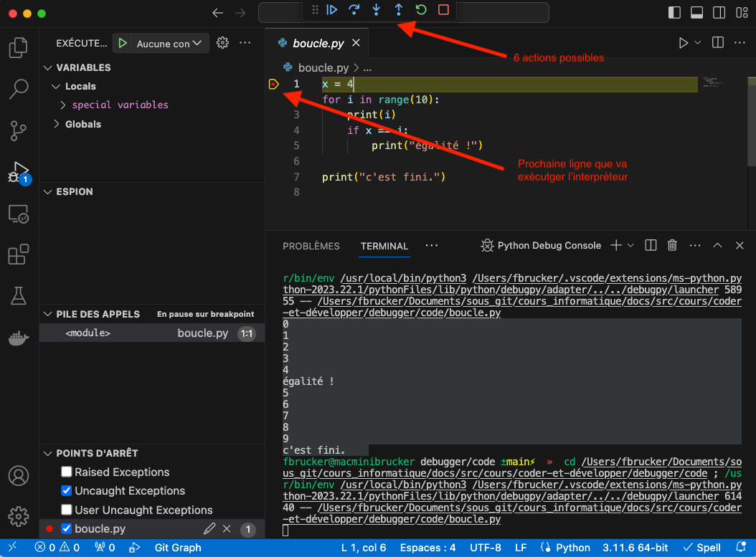
Task: Click the Step Over debug icon
Action: [x=354, y=10]
